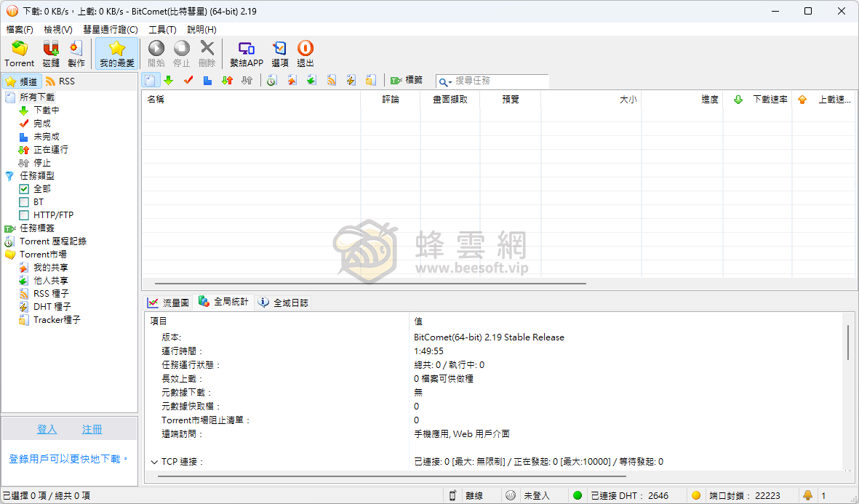
Task: Open the 檢視(V) menu
Action: click(x=58, y=30)
